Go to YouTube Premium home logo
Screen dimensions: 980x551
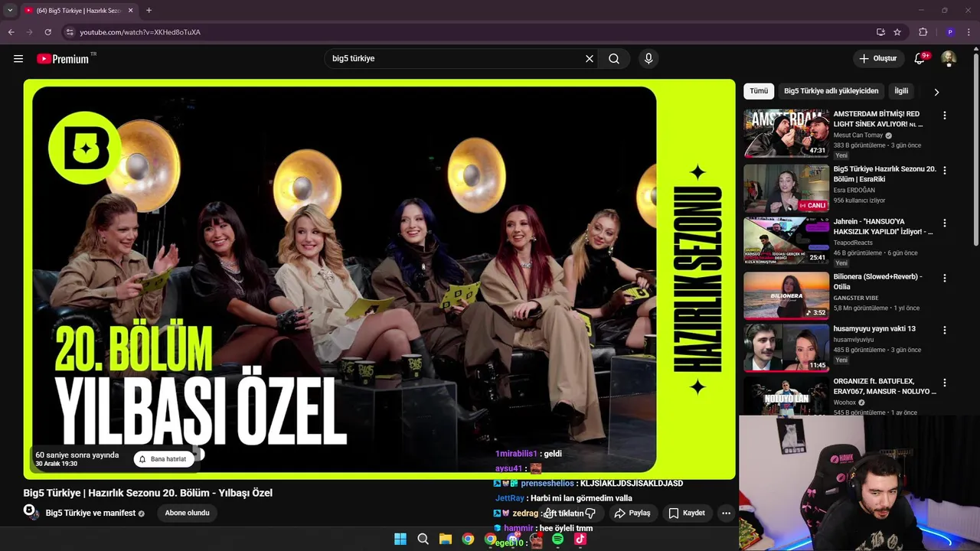[x=63, y=59]
